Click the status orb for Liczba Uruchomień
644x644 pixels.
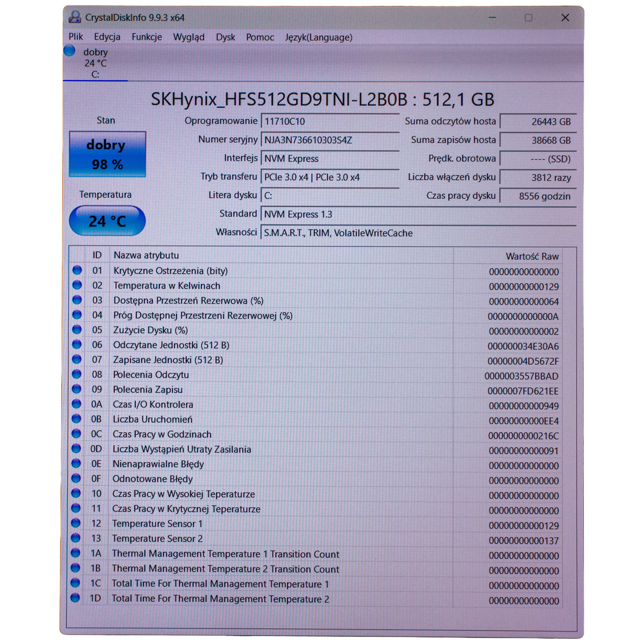76,419
